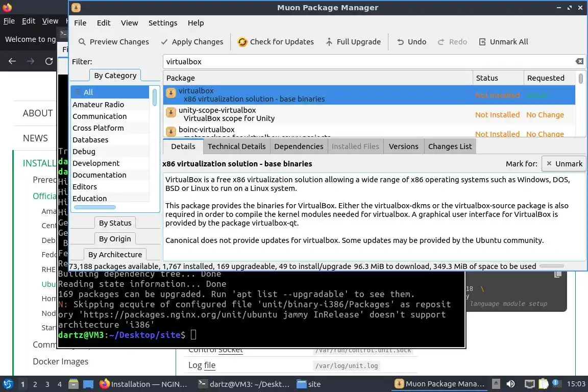Open the taskbar application launcher menu
Image resolution: width=588 pixels, height=392 pixels.
tap(8, 384)
